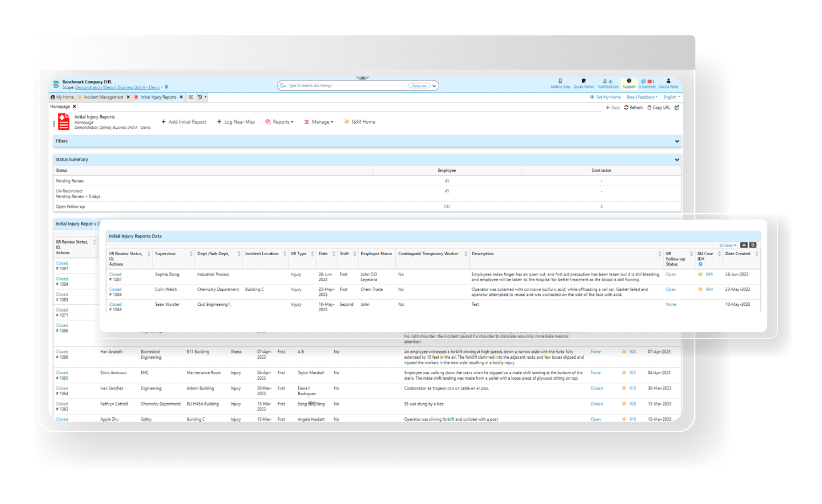Click the Sophia Dong supervisor cell
This screenshot has height=504, width=822.
click(x=167, y=274)
